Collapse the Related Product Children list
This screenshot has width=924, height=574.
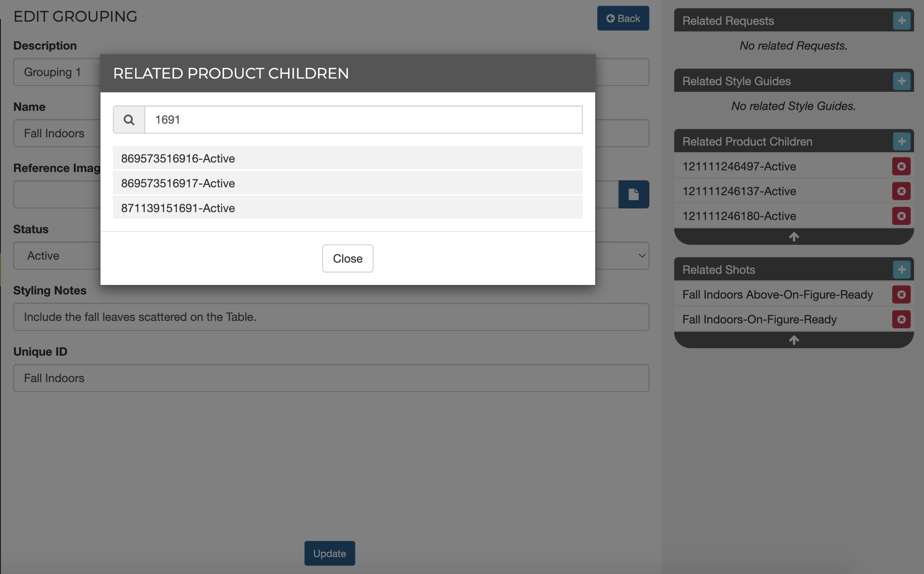[794, 237]
